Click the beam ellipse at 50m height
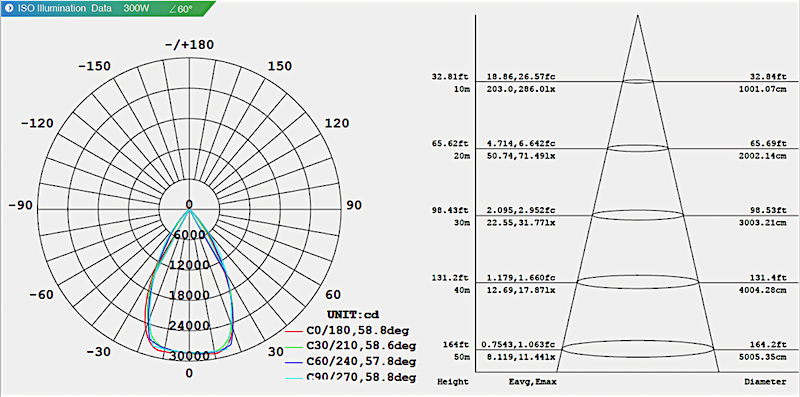The image size is (800, 397). pos(638,349)
